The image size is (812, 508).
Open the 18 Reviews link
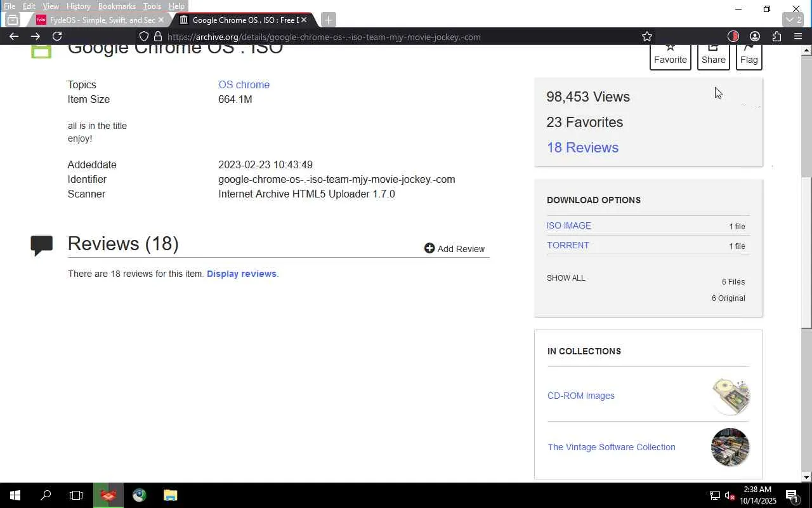[x=582, y=147]
